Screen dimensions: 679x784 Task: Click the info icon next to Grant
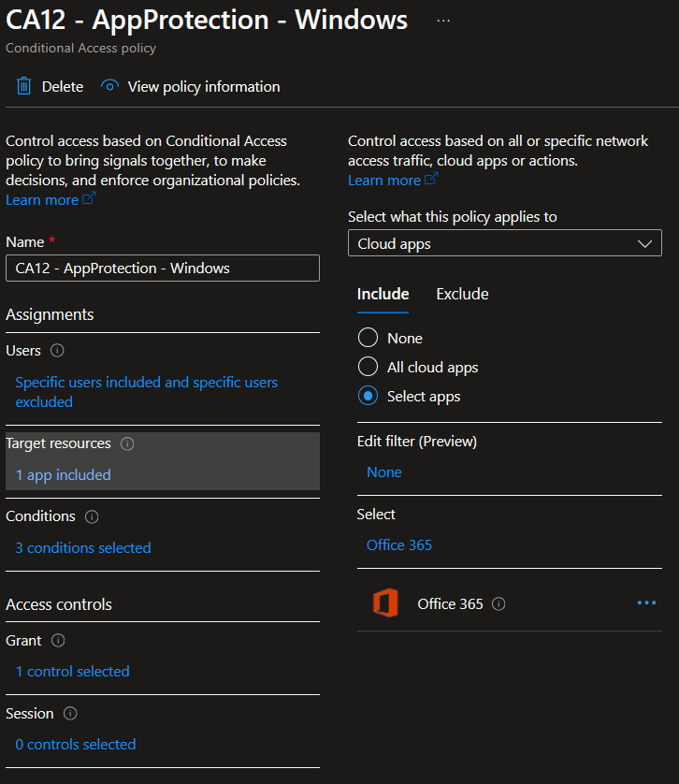tap(58, 641)
